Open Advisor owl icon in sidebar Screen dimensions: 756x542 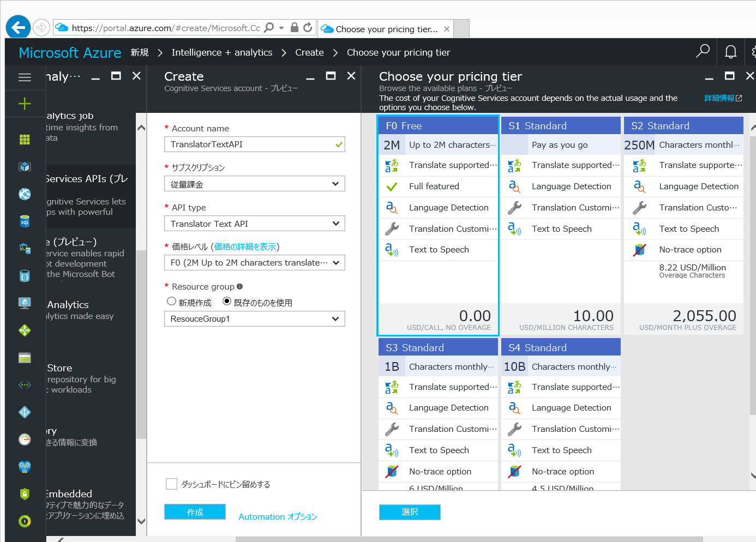25,467
